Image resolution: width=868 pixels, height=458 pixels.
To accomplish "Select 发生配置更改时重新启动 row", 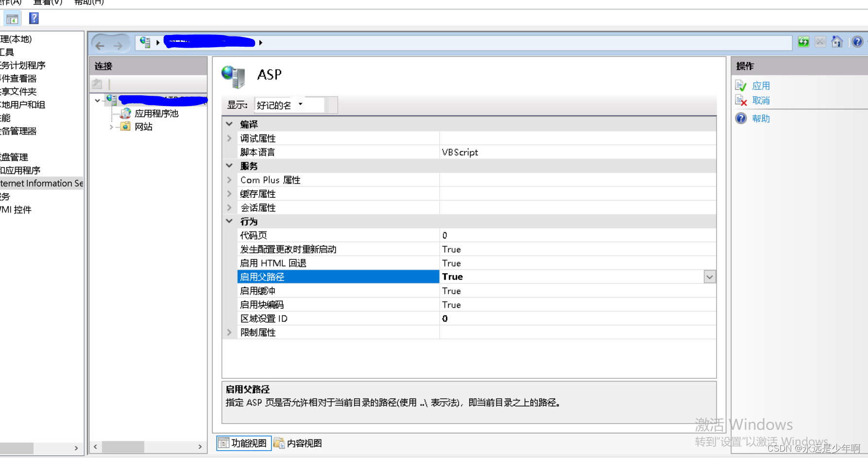I will pyautogui.click(x=477, y=249).
